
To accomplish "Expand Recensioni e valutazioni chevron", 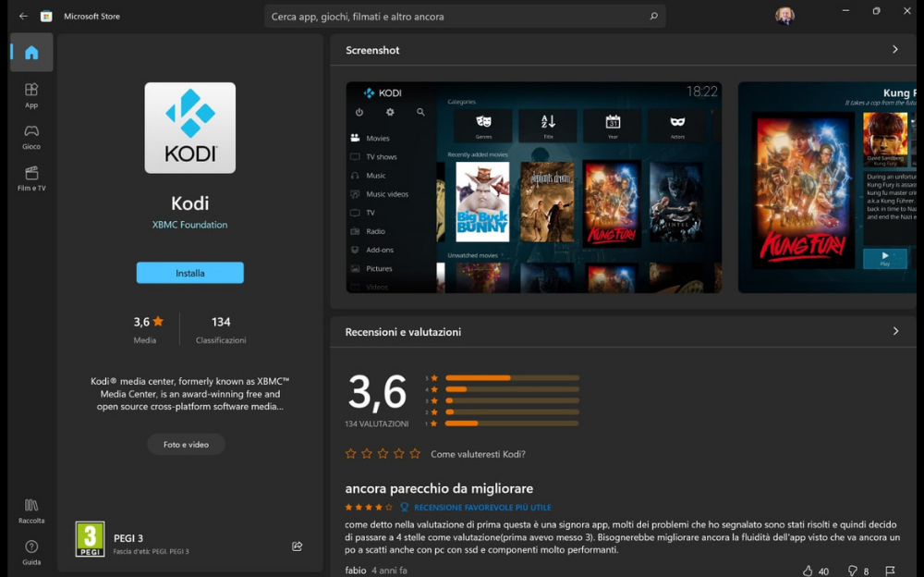I will tap(895, 332).
